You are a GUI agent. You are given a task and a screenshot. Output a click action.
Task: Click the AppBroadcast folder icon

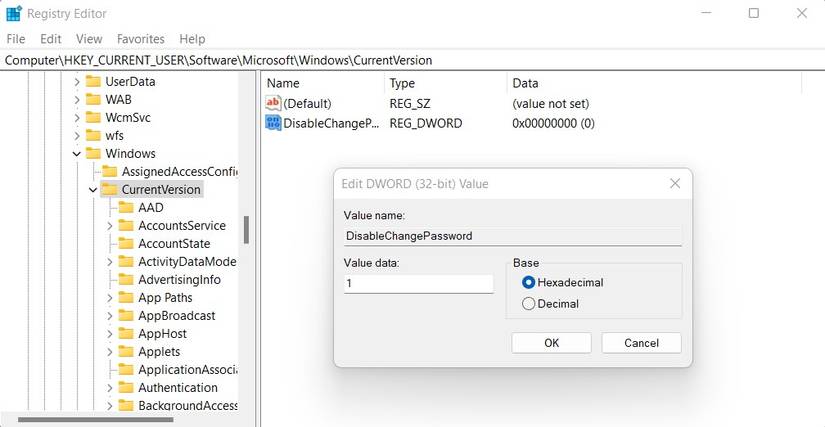pyautogui.click(x=126, y=316)
